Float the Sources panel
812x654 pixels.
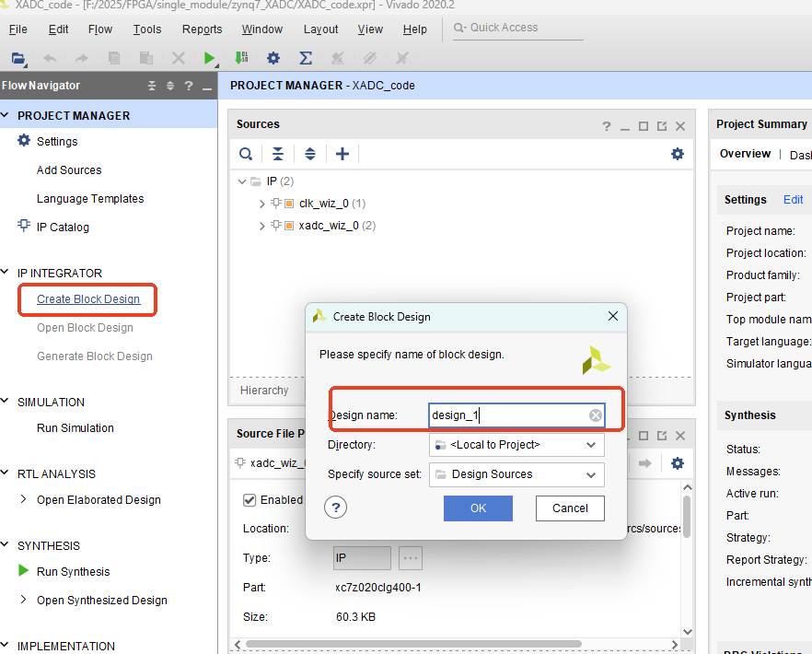pos(662,126)
